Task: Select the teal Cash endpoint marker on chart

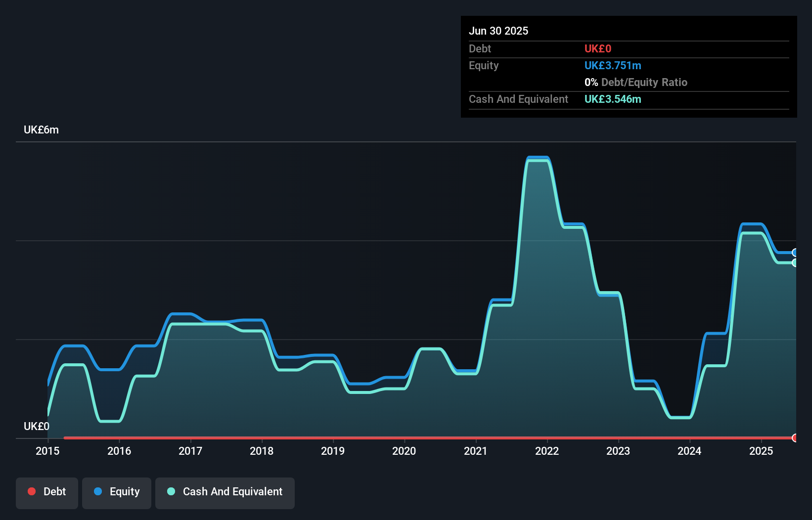Action: pos(795,263)
